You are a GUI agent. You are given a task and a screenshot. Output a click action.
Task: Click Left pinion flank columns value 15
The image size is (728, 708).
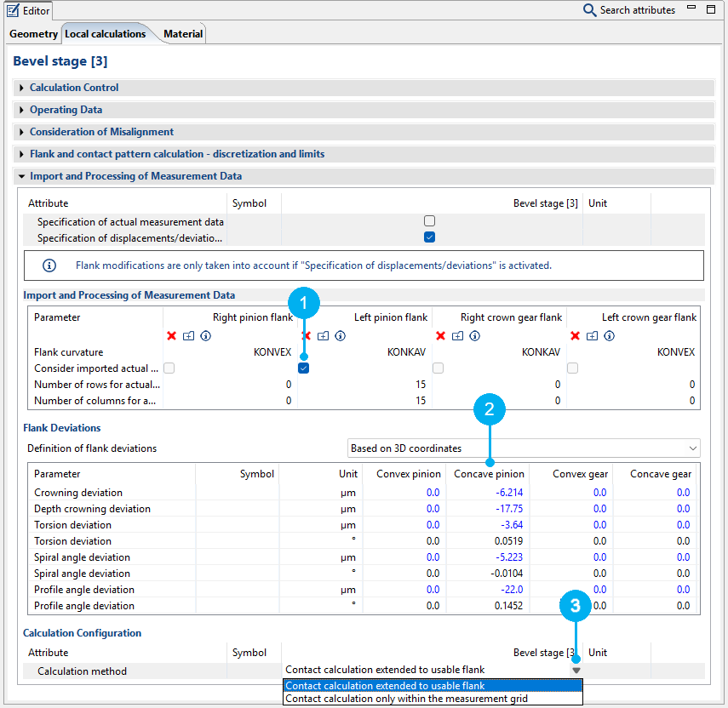pyautogui.click(x=421, y=401)
